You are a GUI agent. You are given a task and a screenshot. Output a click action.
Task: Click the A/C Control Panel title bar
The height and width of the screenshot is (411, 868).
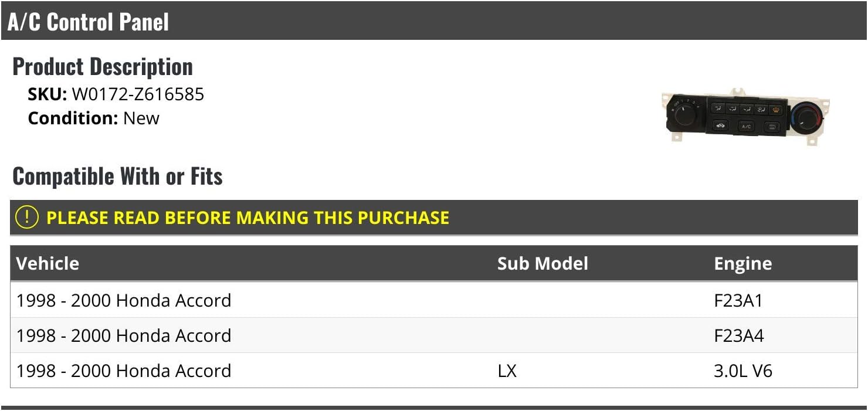tap(434, 22)
